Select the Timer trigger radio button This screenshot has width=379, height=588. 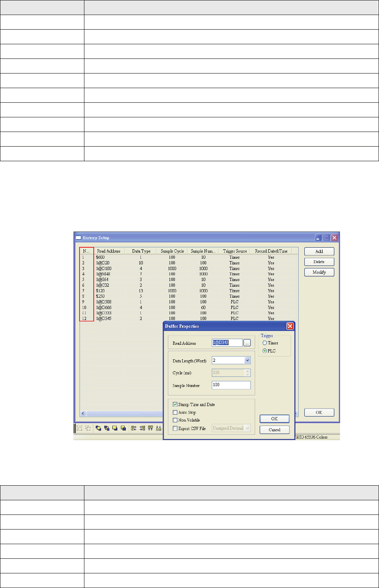click(x=265, y=343)
